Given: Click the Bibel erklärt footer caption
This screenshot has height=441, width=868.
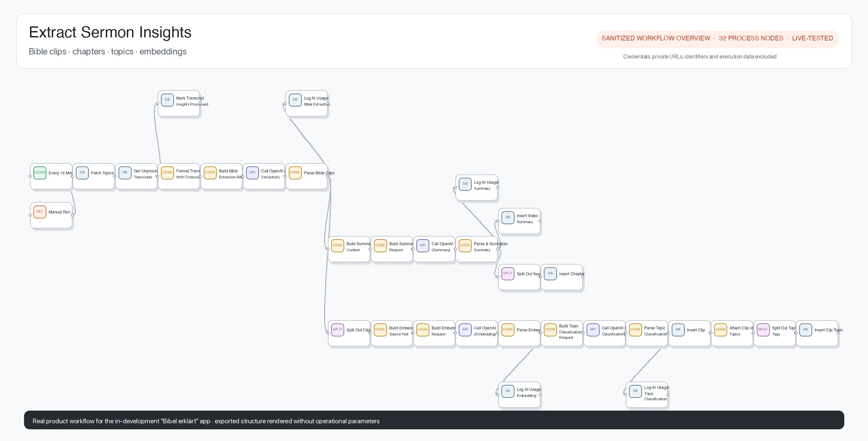Looking at the screenshot, I should (206, 421).
